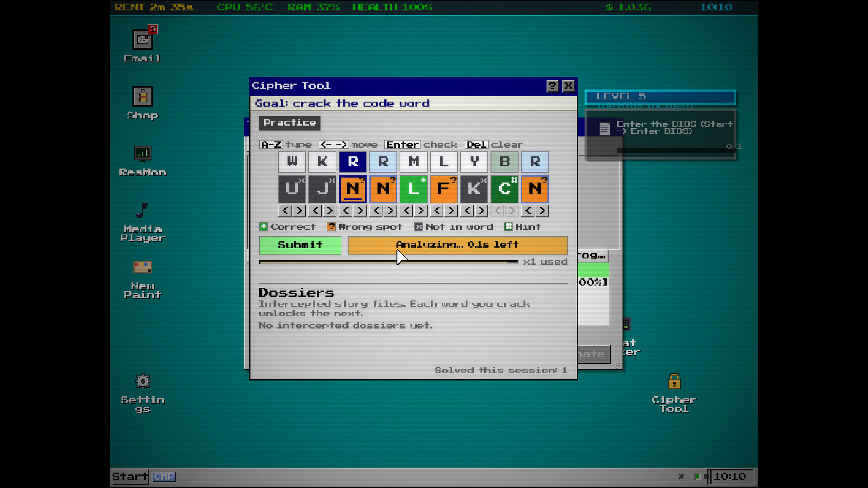The height and width of the screenshot is (488, 868).
Task: Select the Practice tab
Action: click(x=290, y=123)
